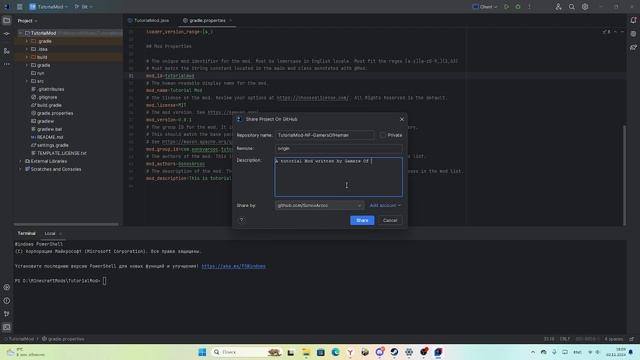The height and width of the screenshot is (360, 640).
Task: Show more tool windows via ellipsis icon
Action: [7, 64]
